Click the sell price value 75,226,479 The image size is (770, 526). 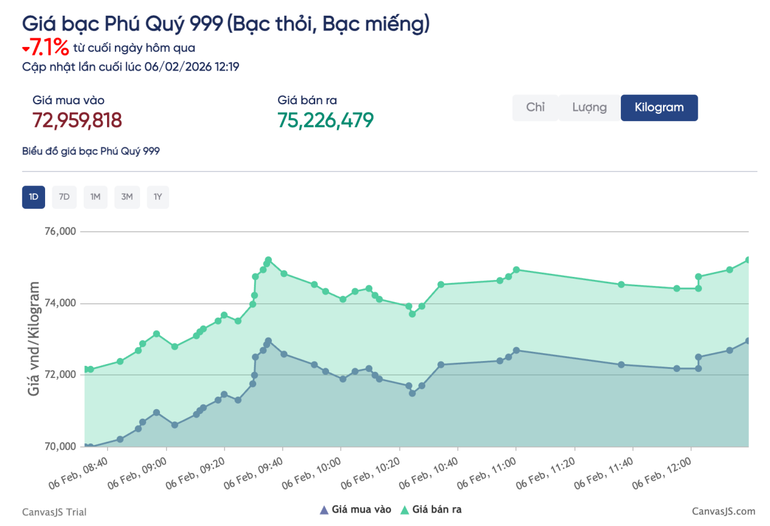pos(325,121)
